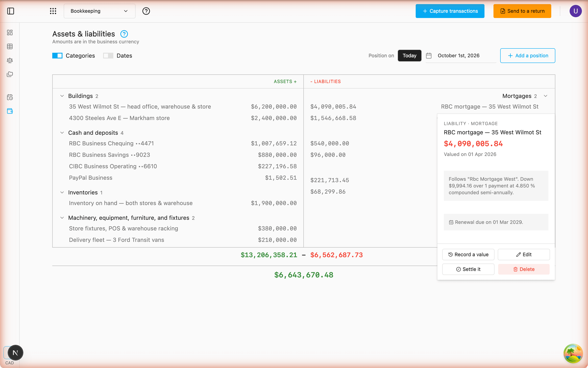Open the apps grid launcher
This screenshot has height=368, width=588.
tap(53, 11)
